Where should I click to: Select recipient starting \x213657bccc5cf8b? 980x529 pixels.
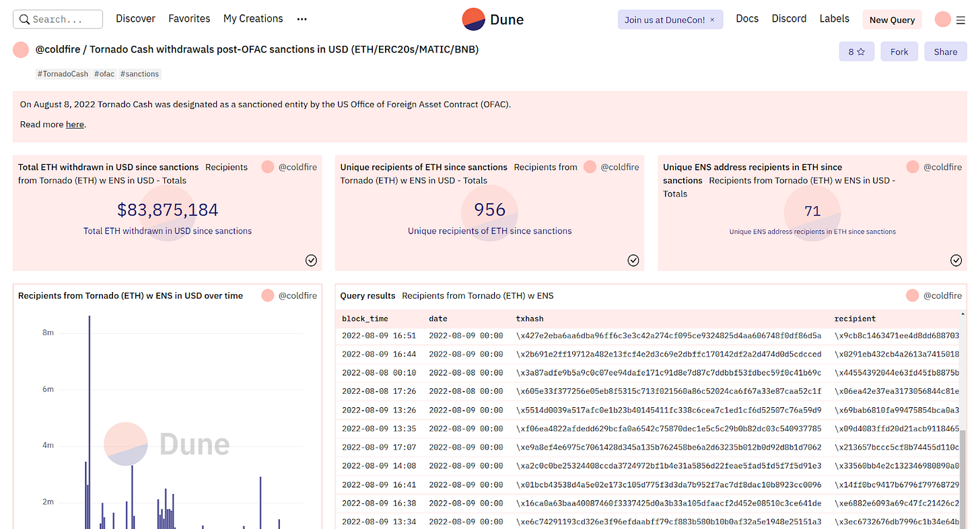pos(897,447)
